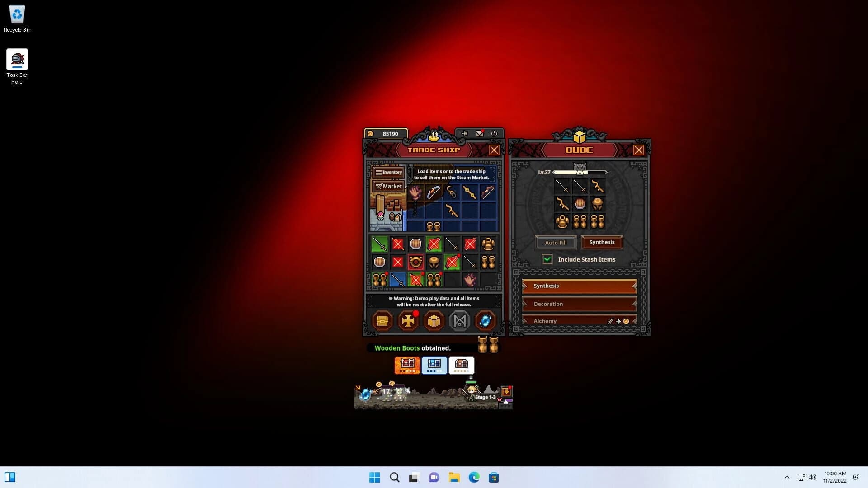Open the treasure chest menu icon

click(x=382, y=321)
